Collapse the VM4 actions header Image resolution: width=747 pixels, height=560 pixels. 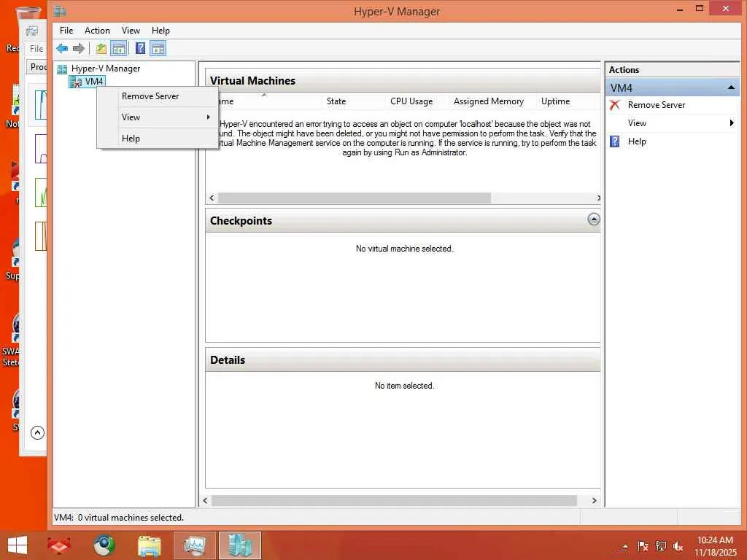point(731,87)
